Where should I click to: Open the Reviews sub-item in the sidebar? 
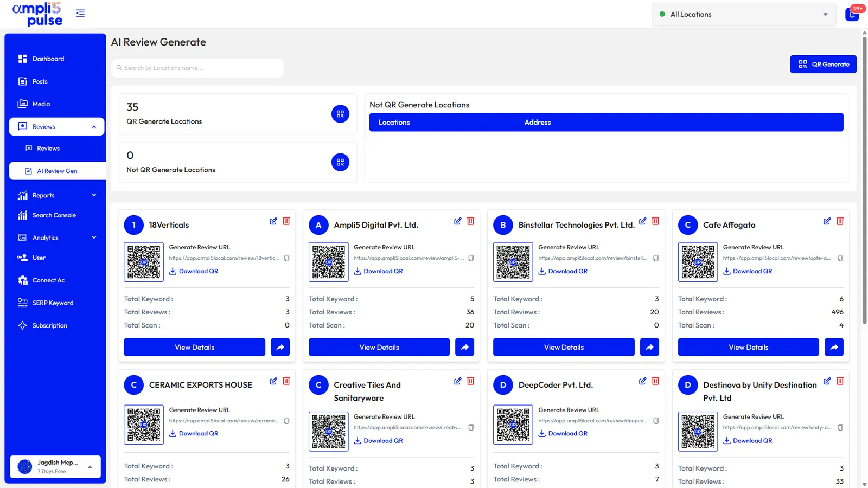point(48,149)
